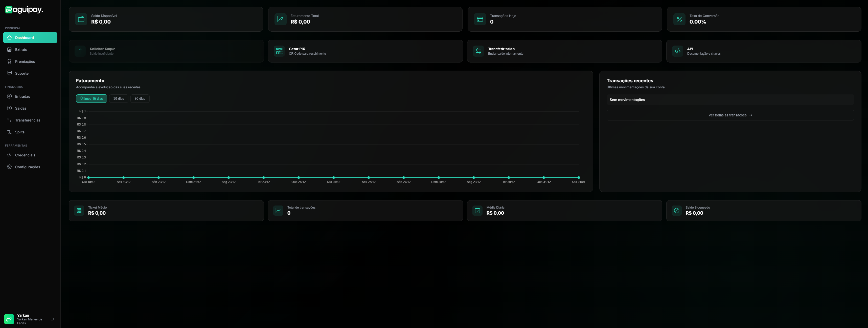868x328 pixels.
Task: Click Transferir saldo action card
Action: [564, 51]
